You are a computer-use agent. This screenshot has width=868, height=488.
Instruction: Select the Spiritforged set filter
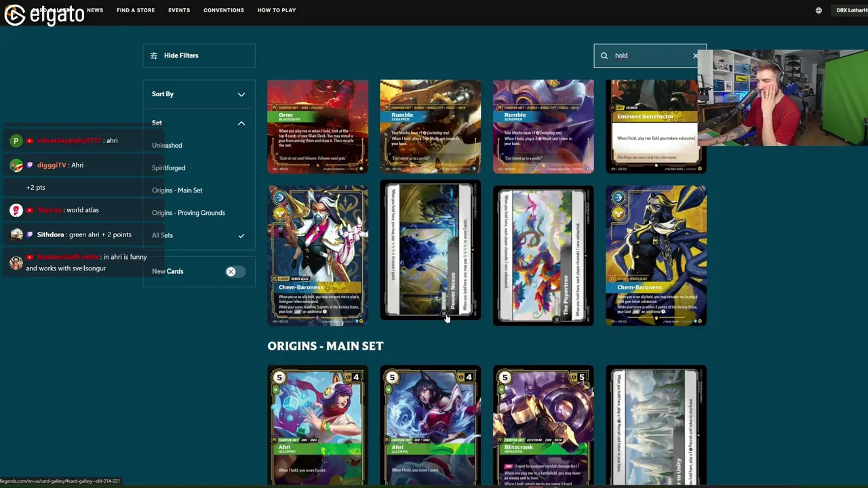tap(168, 167)
